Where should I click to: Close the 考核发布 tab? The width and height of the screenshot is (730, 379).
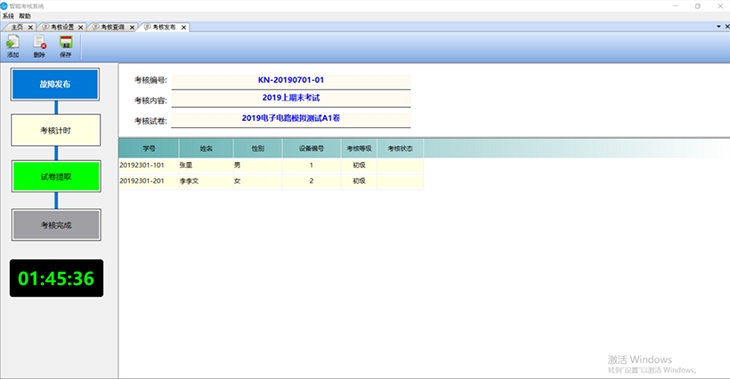pos(184,27)
